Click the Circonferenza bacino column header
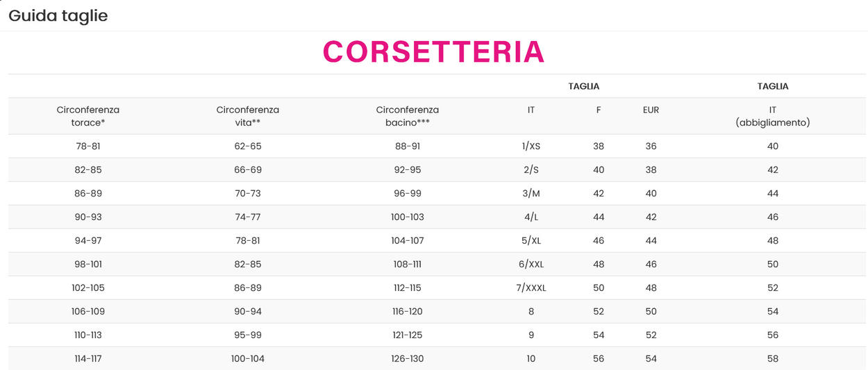 pos(408,116)
